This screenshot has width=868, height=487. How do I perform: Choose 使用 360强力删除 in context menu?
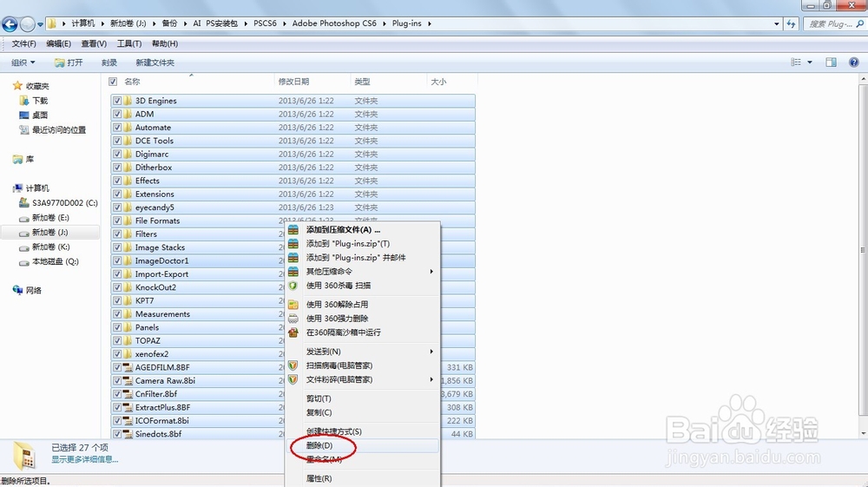(337, 319)
